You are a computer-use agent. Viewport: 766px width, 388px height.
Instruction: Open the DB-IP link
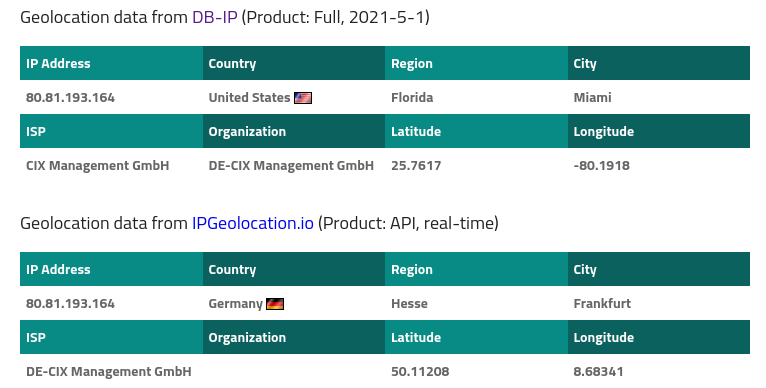214,17
